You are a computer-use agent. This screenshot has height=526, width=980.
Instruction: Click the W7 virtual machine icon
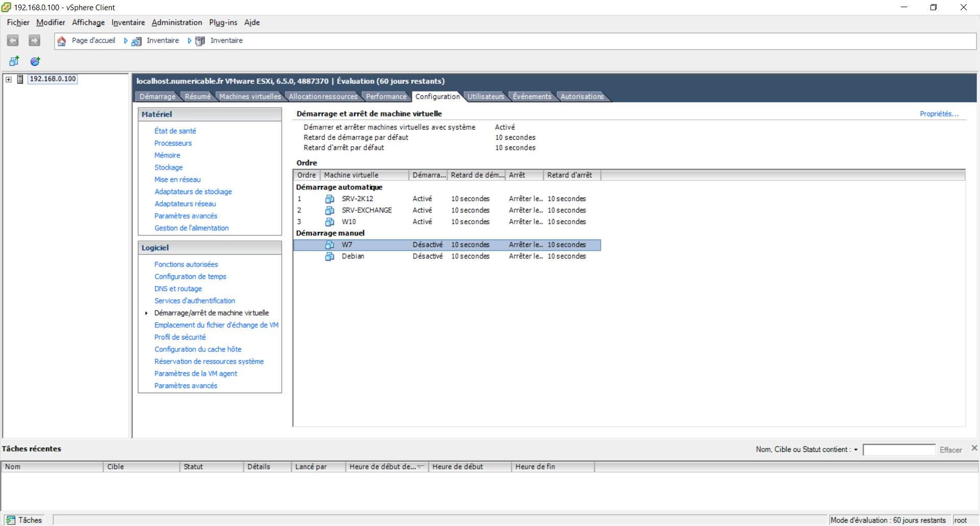point(330,245)
